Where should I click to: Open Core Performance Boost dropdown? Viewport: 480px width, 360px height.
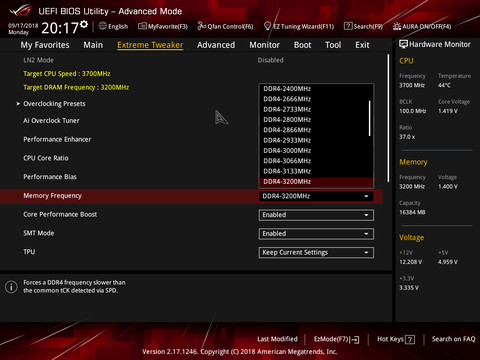click(x=316, y=215)
